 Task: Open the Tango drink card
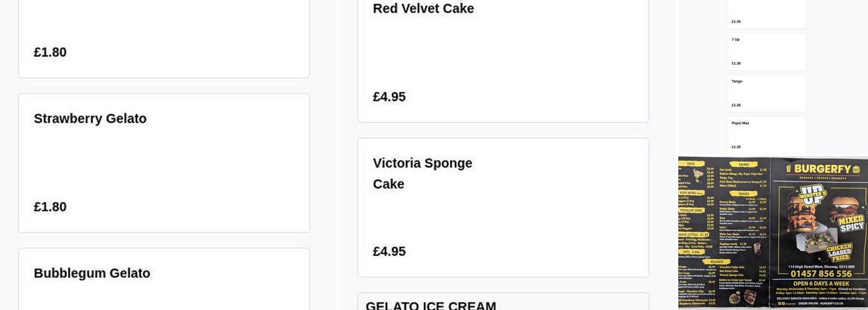767,92
